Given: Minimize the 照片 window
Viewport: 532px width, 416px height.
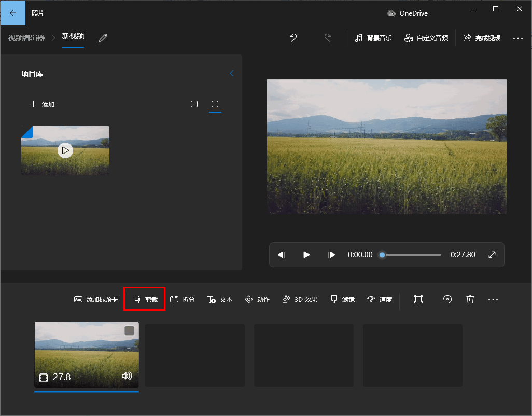Looking at the screenshot, I should 472,9.
